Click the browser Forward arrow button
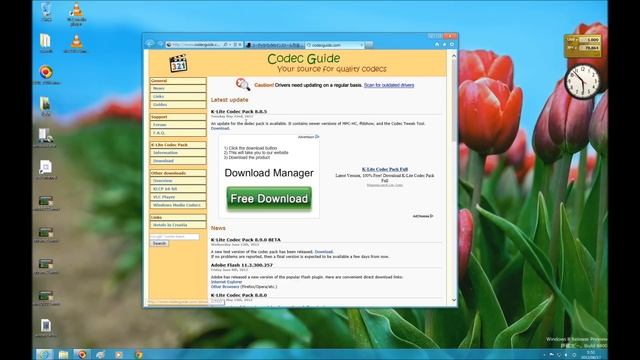This screenshot has height=360, width=640. point(160,44)
